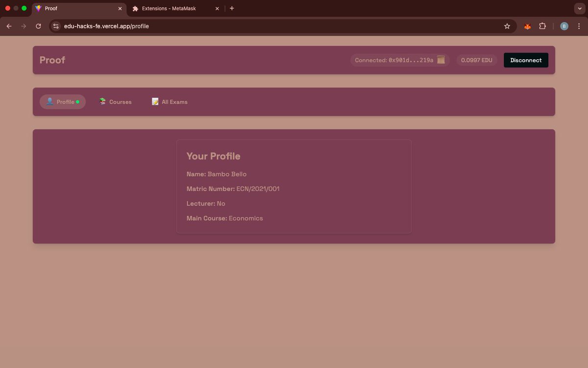Viewport: 588px width, 368px height.
Task: Open the Chrome profile avatar B
Action: pyautogui.click(x=564, y=26)
